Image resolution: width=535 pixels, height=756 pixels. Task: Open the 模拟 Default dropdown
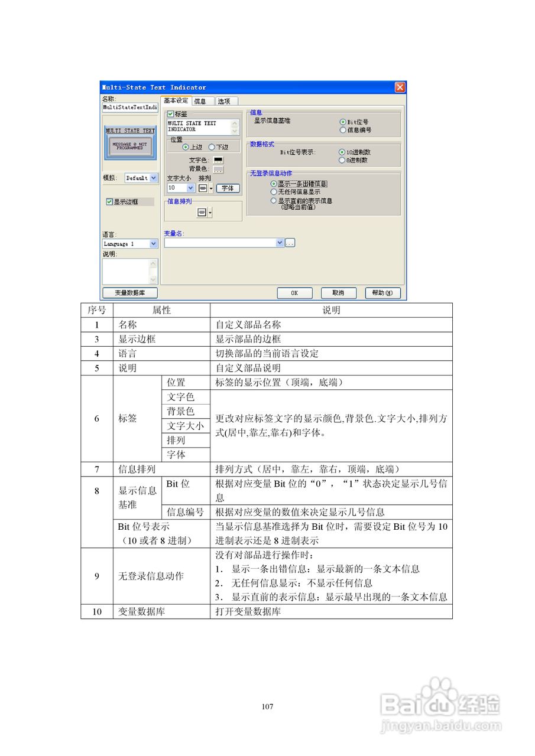pyautogui.click(x=153, y=178)
